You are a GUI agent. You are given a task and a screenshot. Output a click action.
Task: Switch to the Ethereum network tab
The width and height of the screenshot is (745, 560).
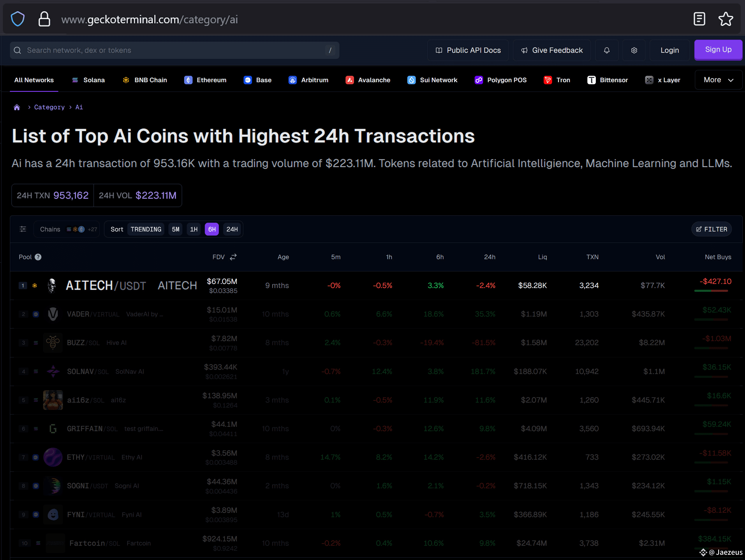click(205, 80)
